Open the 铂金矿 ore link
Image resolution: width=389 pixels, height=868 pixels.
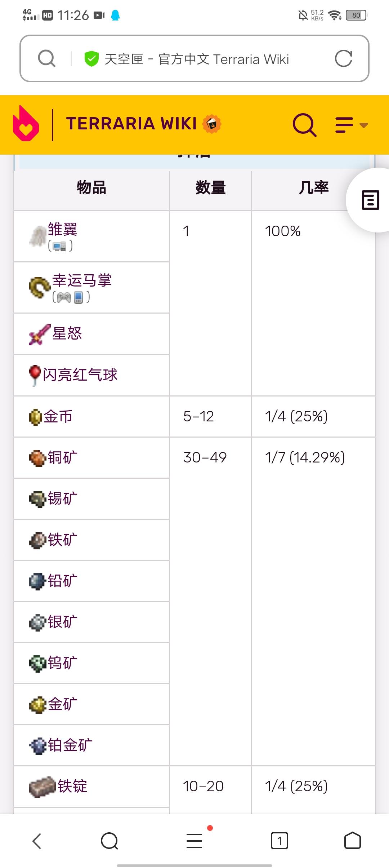pyautogui.click(x=70, y=745)
